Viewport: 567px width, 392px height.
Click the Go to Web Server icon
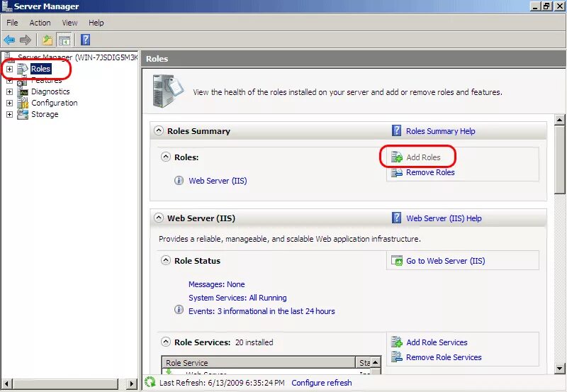click(x=397, y=261)
